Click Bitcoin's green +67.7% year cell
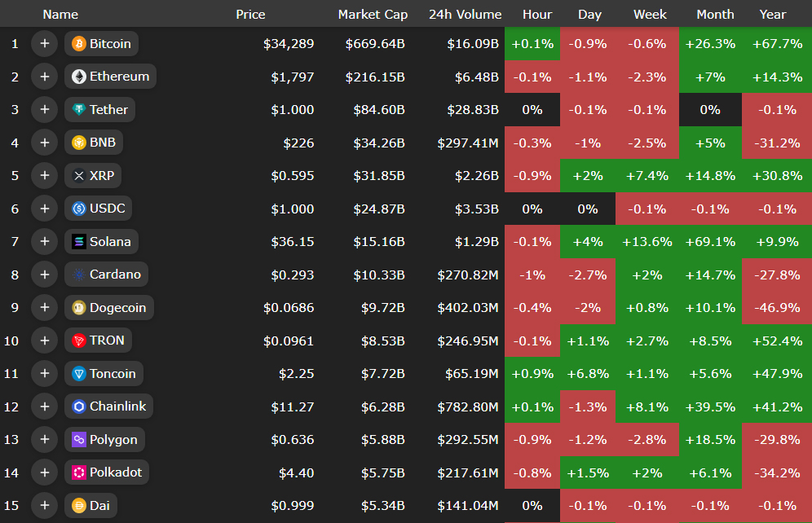812x523 pixels. 777,44
